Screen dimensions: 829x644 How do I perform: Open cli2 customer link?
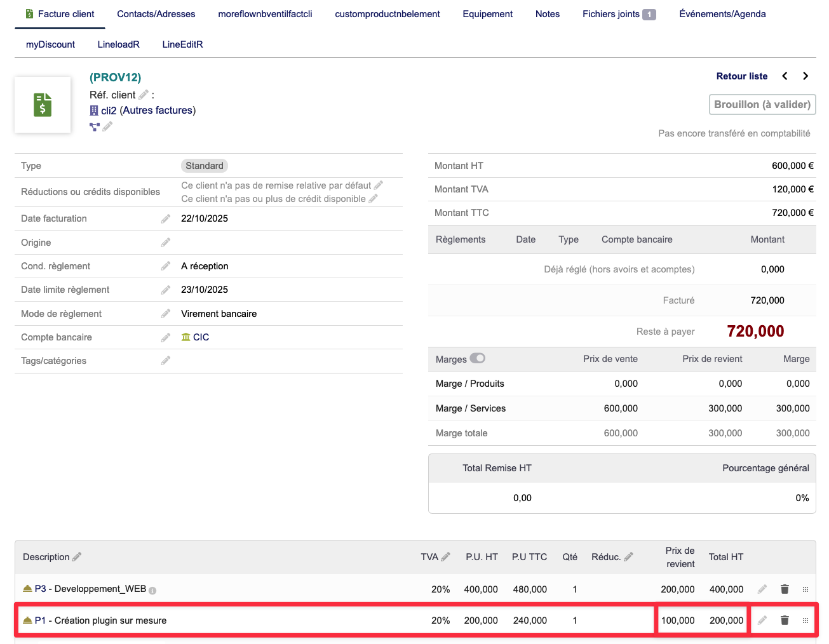click(x=109, y=111)
